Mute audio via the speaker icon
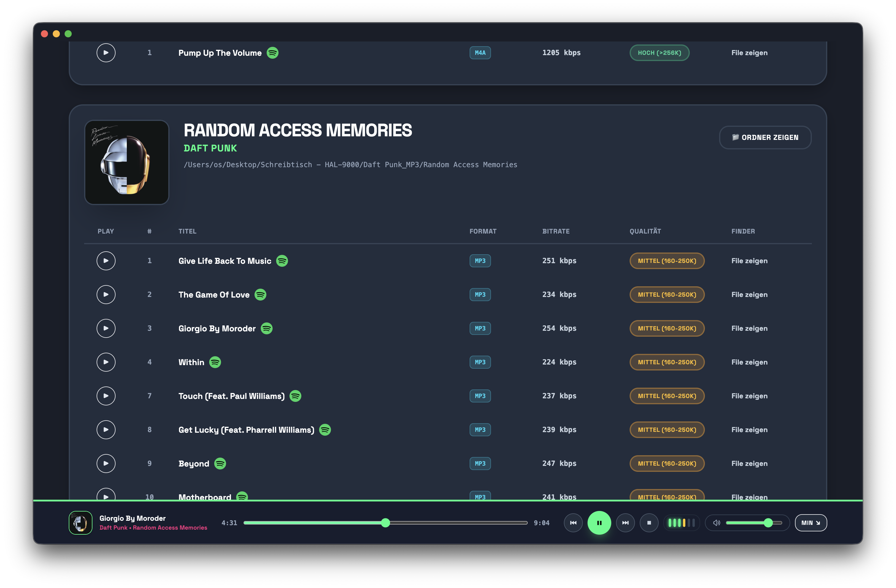 [716, 523]
